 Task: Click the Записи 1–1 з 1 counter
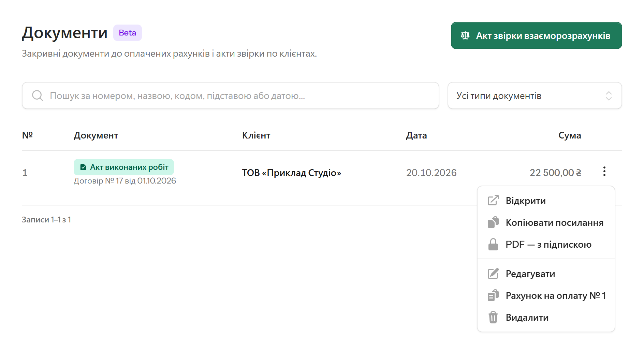coord(46,220)
